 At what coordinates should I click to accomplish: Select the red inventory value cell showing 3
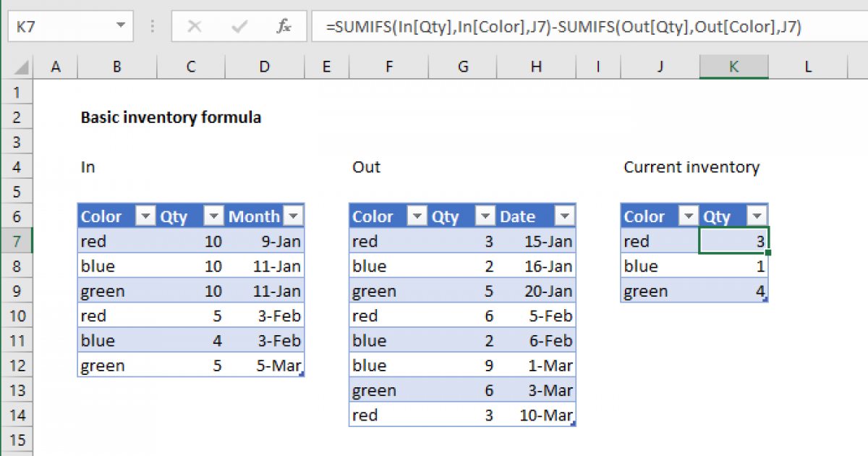733,241
